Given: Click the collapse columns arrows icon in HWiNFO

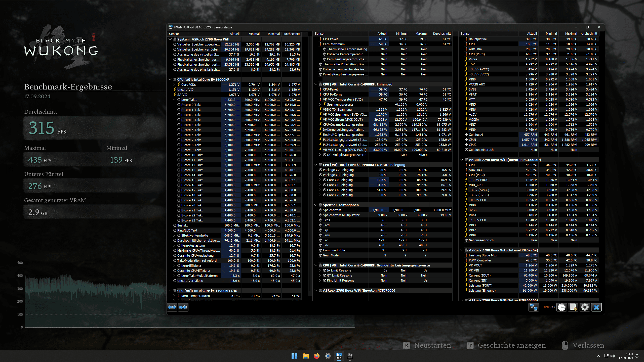Looking at the screenshot, I should 183,307.
